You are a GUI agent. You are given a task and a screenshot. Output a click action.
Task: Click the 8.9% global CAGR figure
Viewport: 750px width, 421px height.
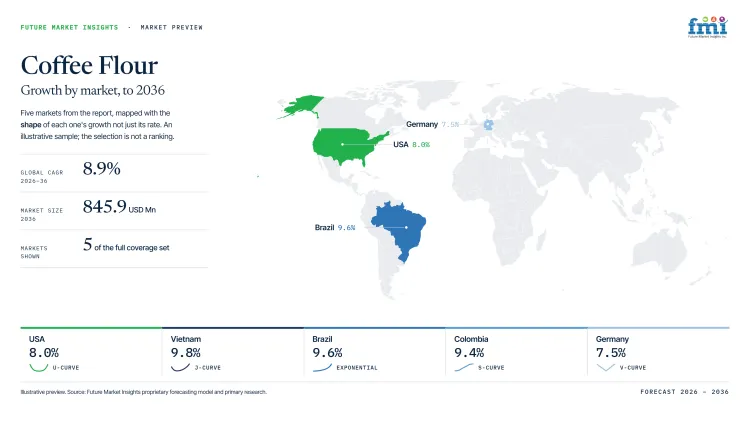[101, 168]
